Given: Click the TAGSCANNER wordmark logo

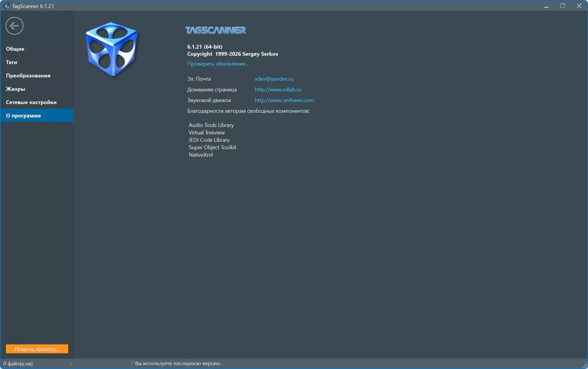Looking at the screenshot, I should click(216, 30).
